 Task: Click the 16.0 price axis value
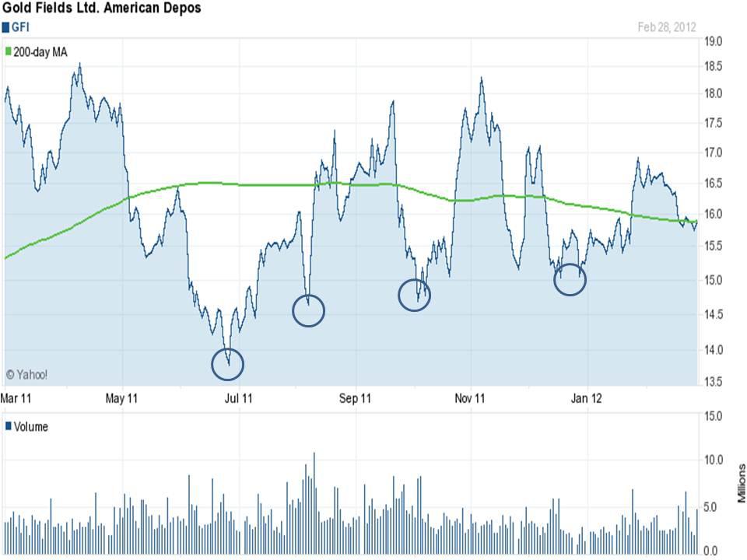pyautogui.click(x=714, y=215)
